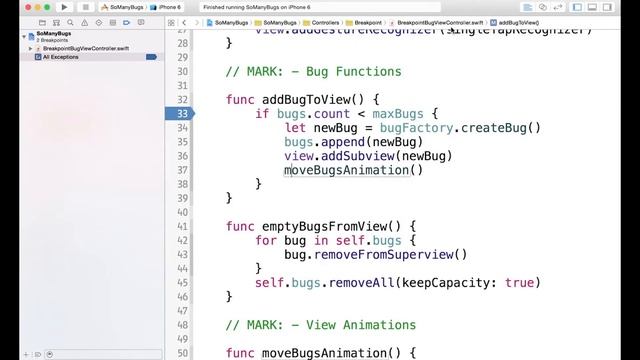
Task: Click Controllers folder in jump bar
Action: [321, 23]
